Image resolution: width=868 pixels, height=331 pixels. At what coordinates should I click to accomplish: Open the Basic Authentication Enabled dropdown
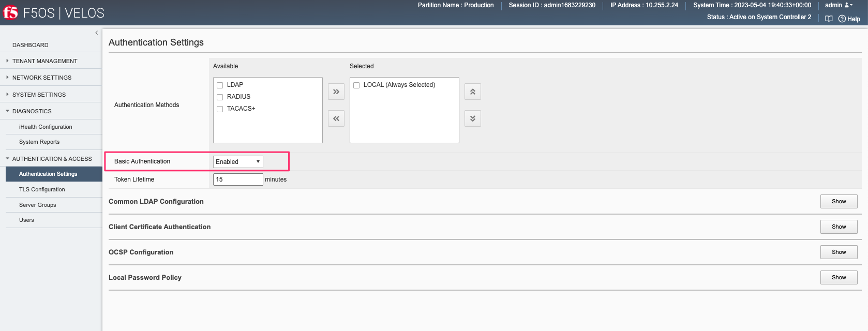238,162
